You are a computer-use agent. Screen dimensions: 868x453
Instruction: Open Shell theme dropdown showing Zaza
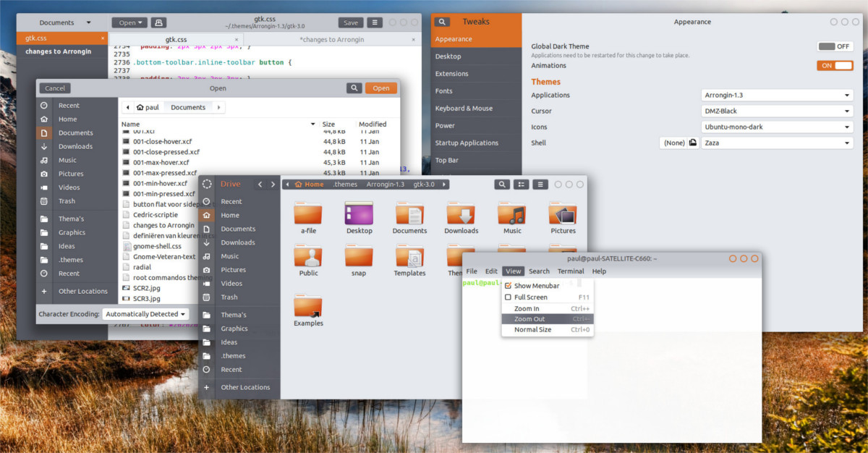coord(778,143)
